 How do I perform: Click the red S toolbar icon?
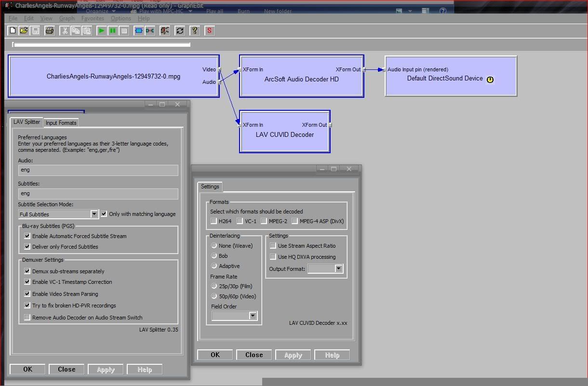[x=209, y=31]
